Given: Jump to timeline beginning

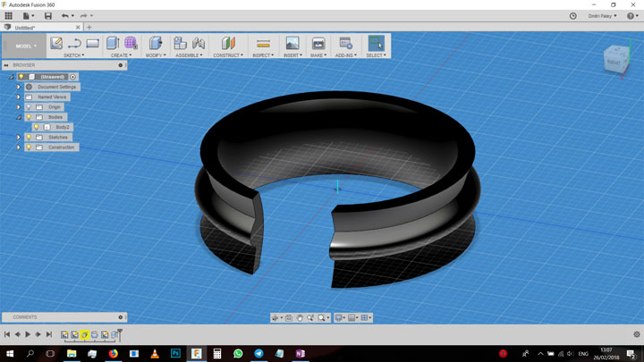Looking at the screenshot, I should 7,334.
